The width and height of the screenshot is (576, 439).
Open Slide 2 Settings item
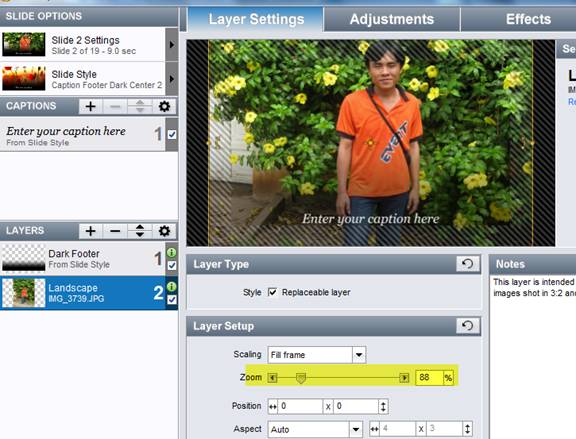pyautogui.click(x=83, y=45)
